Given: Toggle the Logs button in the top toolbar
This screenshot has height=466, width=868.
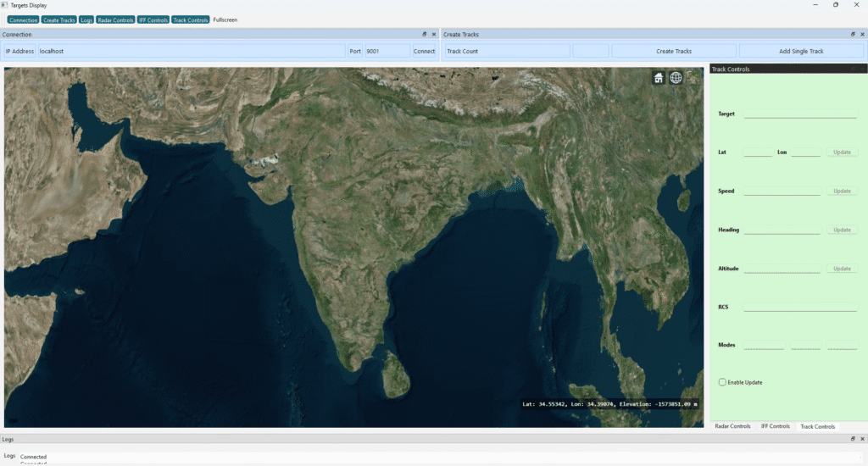Looking at the screenshot, I should (x=86, y=19).
